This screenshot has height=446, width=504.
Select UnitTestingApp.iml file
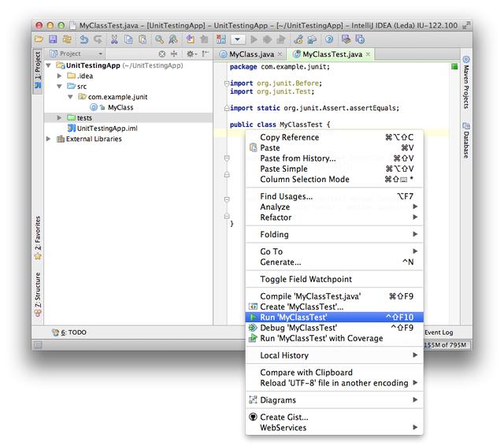coord(107,128)
